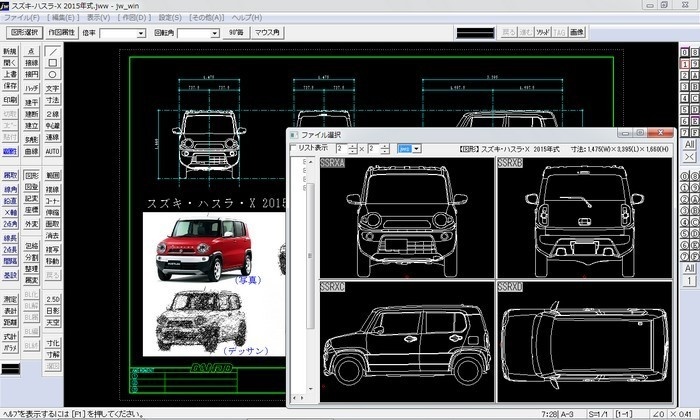Click the upper All layers button
The height and width of the screenshot is (420, 700).
(689, 144)
